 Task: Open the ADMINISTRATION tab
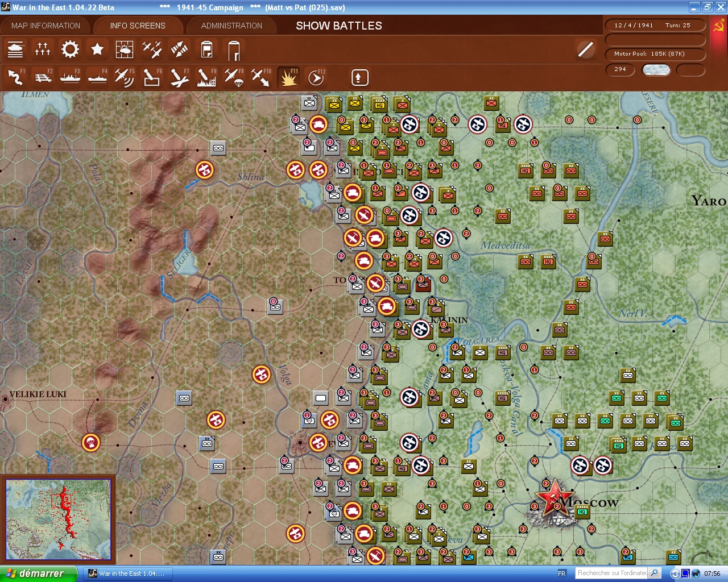231,26
